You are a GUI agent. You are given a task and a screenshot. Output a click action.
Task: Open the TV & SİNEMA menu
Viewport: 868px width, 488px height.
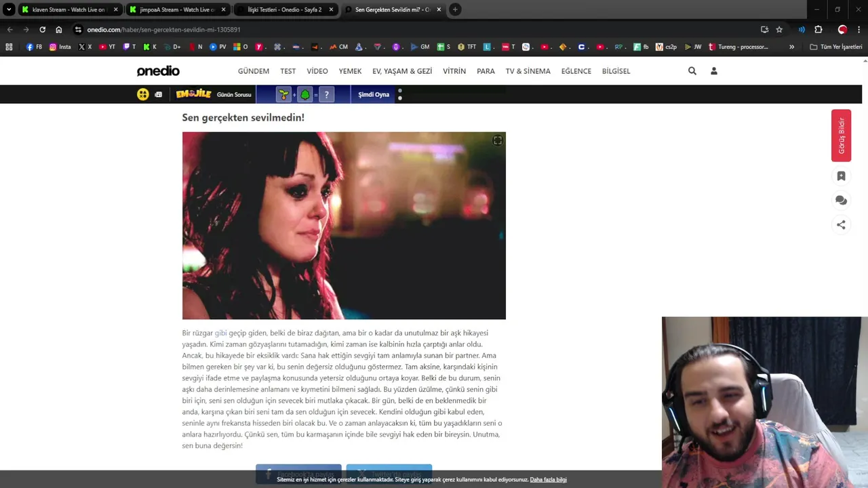point(528,71)
